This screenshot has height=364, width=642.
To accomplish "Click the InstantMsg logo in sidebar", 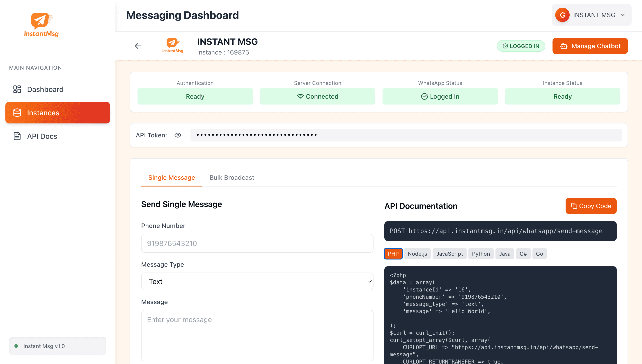I will 41,25.
